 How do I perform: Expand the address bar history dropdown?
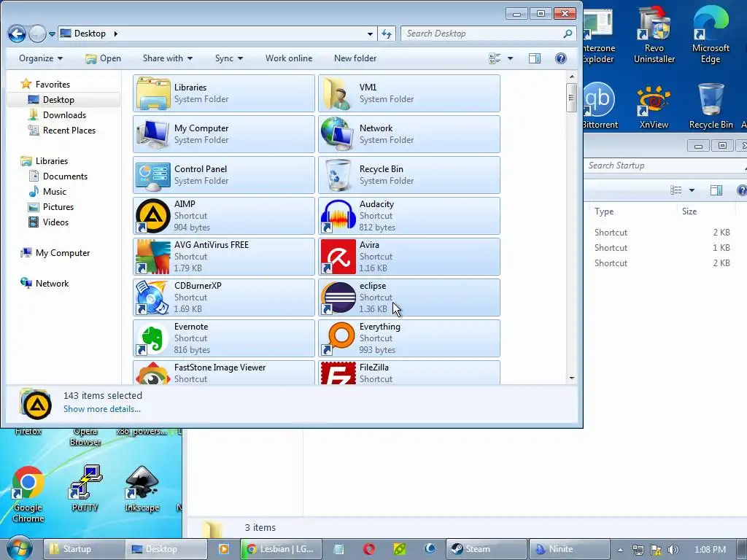pos(370,34)
